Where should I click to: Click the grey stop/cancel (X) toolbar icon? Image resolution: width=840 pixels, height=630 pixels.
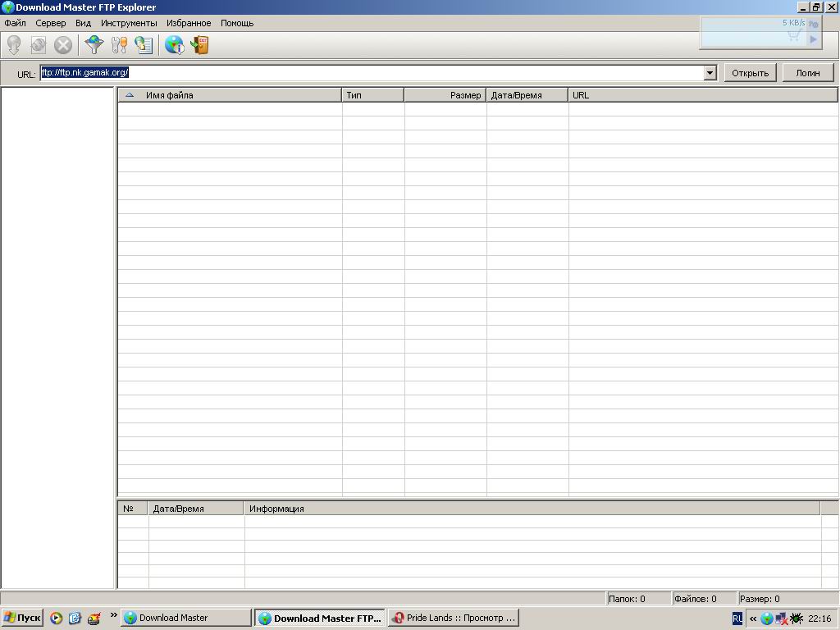(x=63, y=45)
